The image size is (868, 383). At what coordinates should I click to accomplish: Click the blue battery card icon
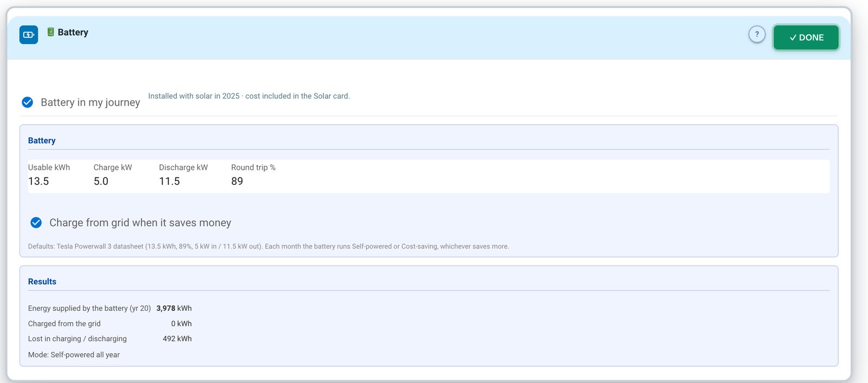[x=29, y=35]
